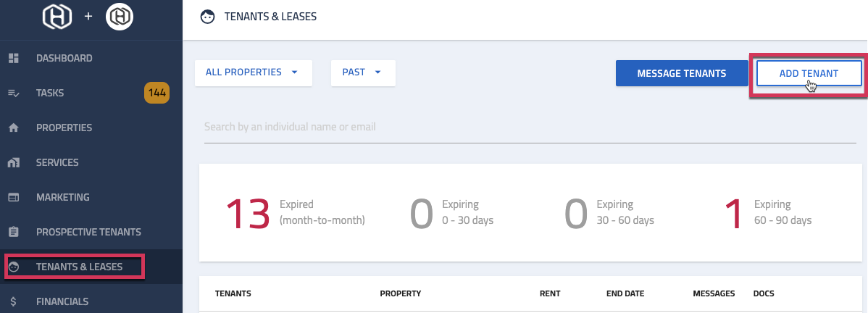Click the 144 tasks count badge

157,93
